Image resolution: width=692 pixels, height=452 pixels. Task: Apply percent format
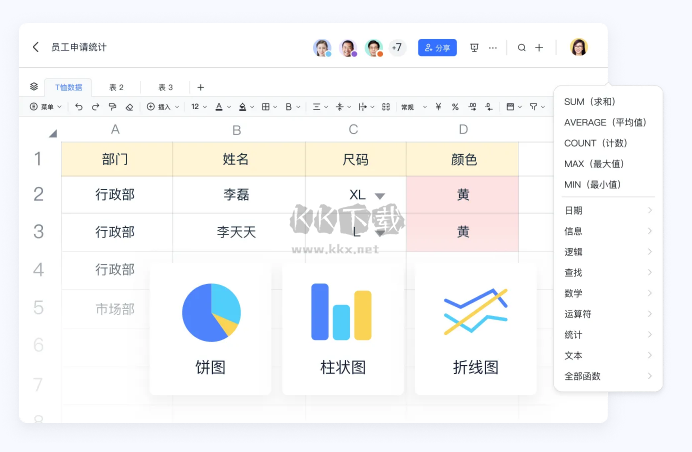click(x=455, y=107)
